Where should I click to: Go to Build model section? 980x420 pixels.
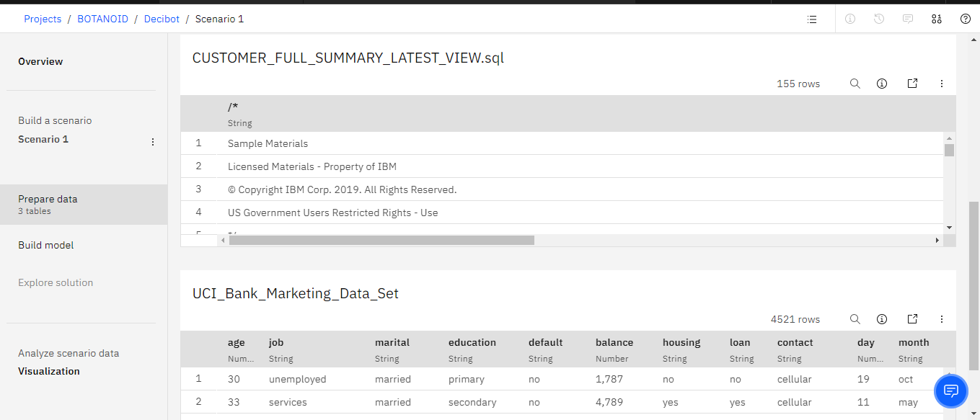46,245
